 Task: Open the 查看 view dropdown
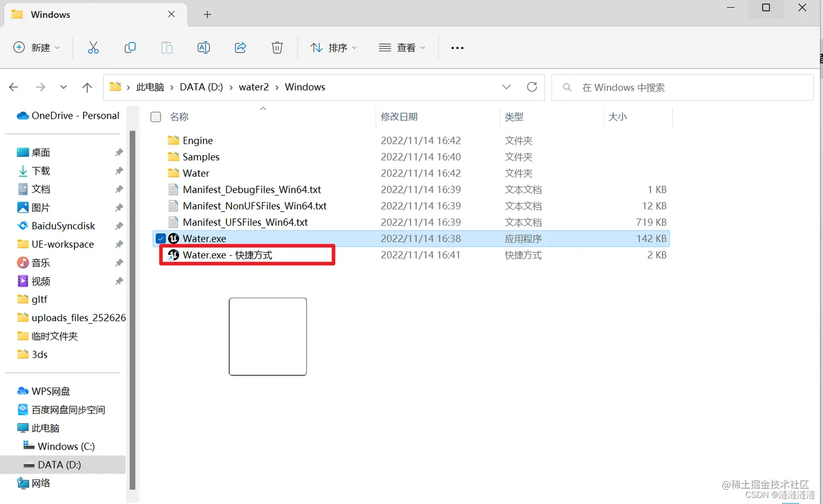(x=401, y=47)
